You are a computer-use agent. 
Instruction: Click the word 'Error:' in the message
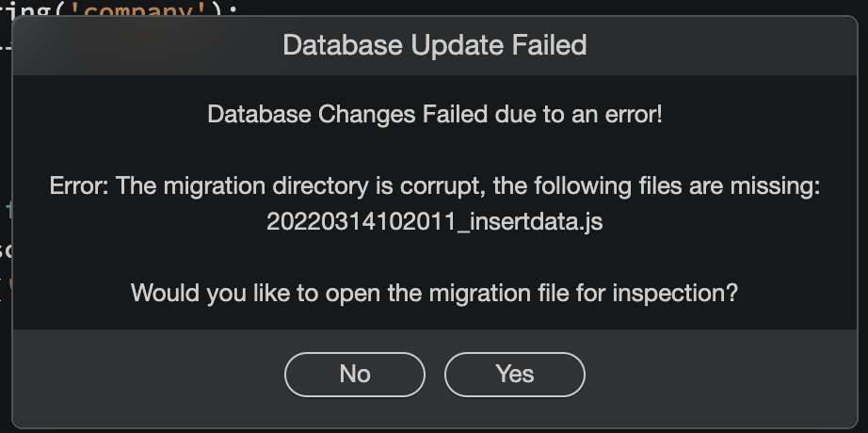tap(80, 186)
